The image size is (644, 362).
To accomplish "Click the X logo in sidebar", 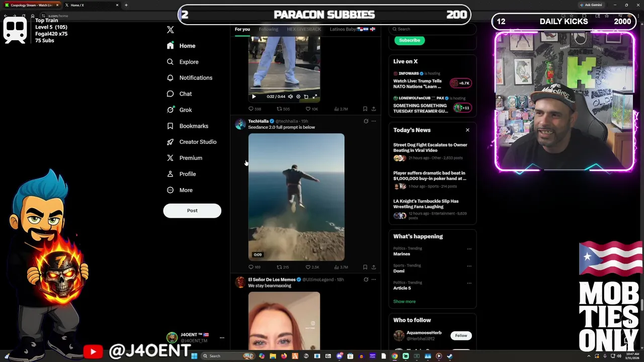I will (170, 30).
